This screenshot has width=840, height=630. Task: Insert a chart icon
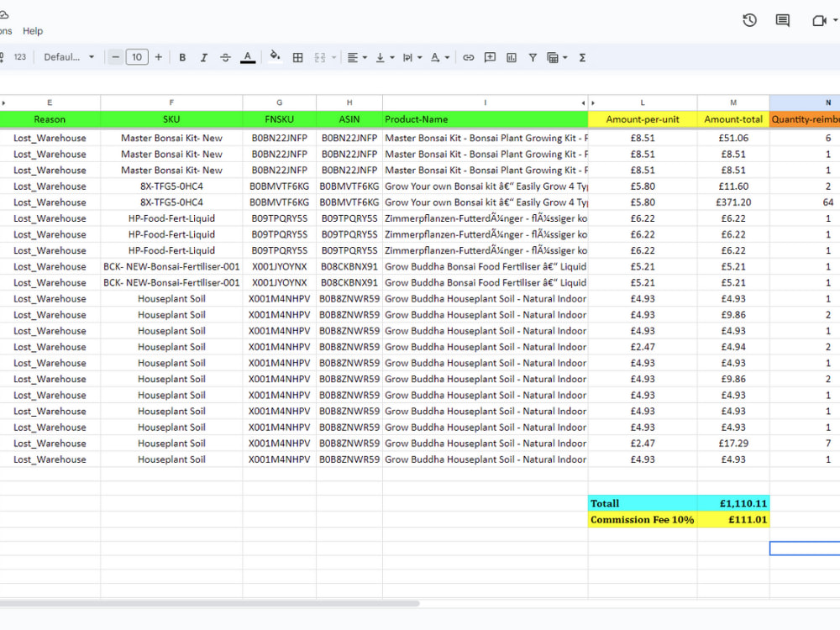point(511,57)
